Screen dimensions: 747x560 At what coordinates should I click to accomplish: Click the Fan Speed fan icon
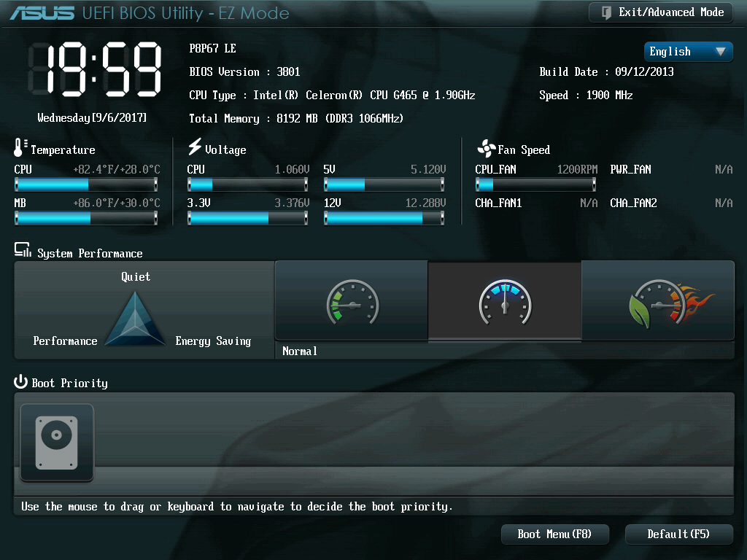487,149
